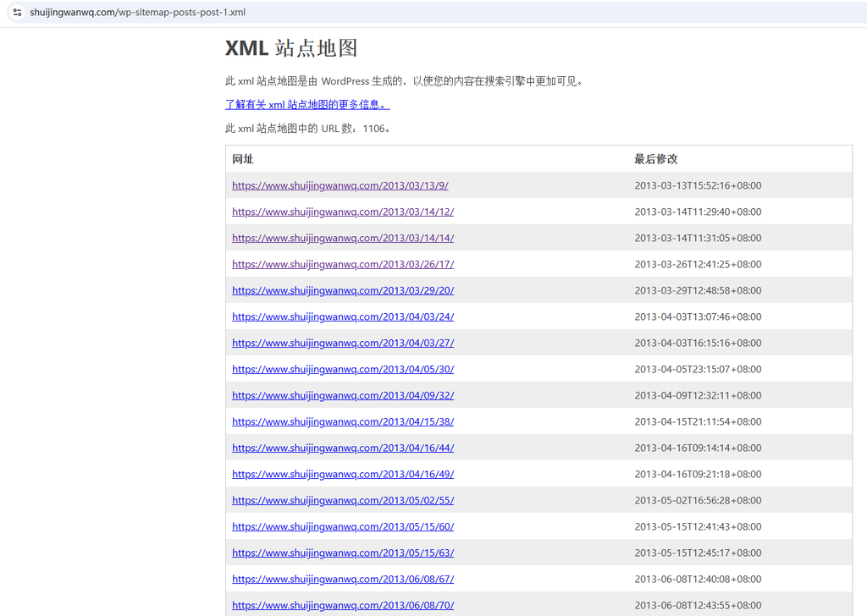Select timestamp 2013-03-26T12:41:25+08:00
The width and height of the screenshot is (867, 616).
(698, 264)
